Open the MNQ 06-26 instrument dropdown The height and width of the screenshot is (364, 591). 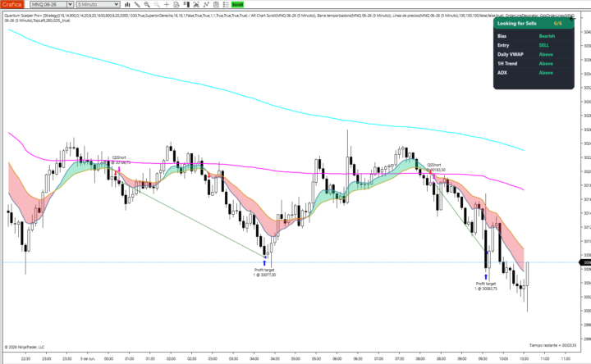pyautogui.click(x=52, y=5)
